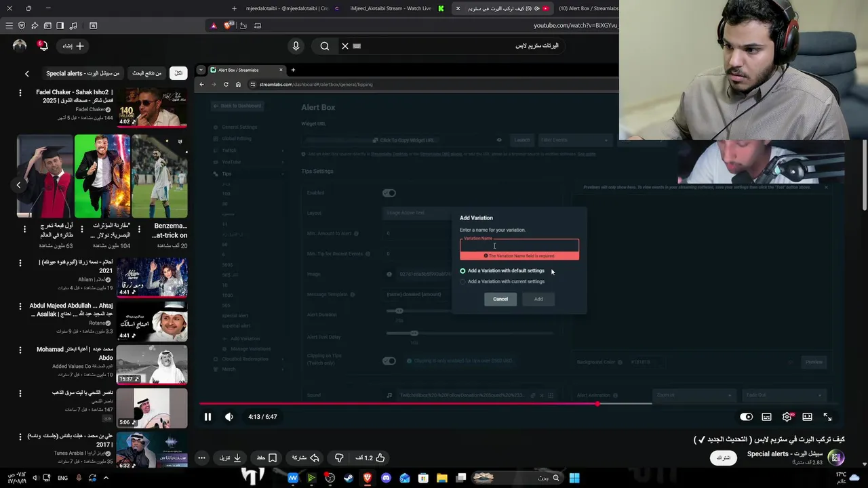Show next suggestion chips with arrow

[x=26, y=73]
